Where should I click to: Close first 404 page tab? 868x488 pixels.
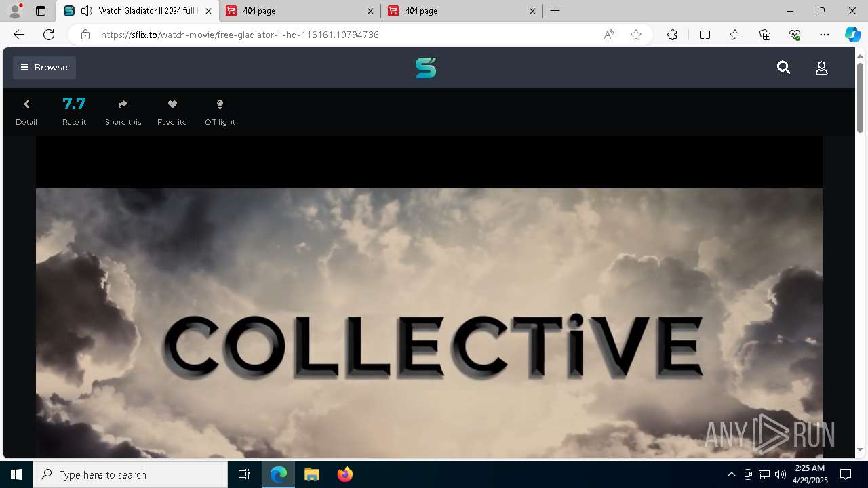point(370,11)
